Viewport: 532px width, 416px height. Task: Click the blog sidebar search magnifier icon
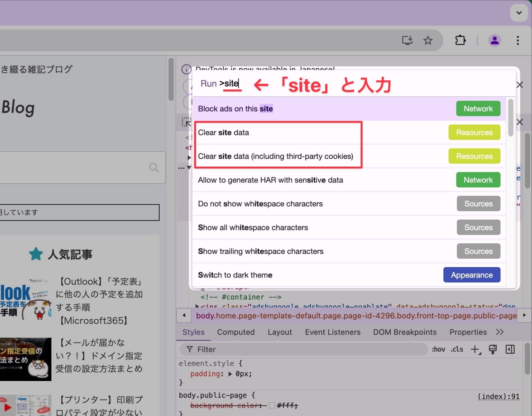154,167
